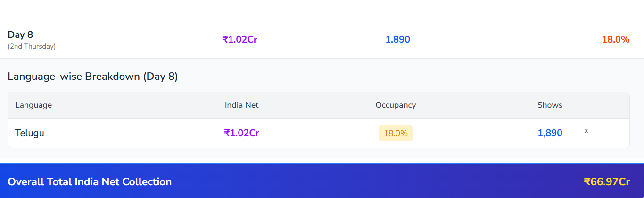Collapse the Day 8 row
This screenshot has width=644, height=198.
pos(20,35)
